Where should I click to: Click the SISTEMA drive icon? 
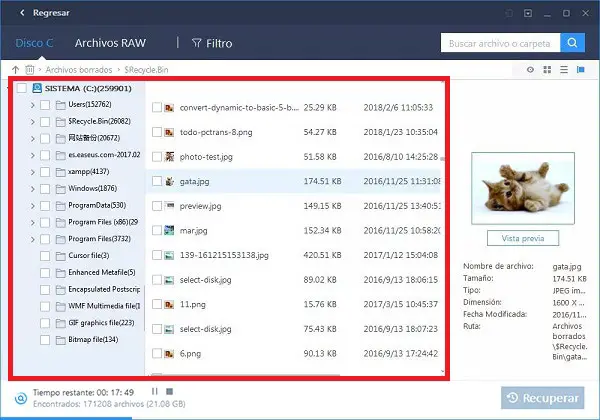click(x=37, y=88)
